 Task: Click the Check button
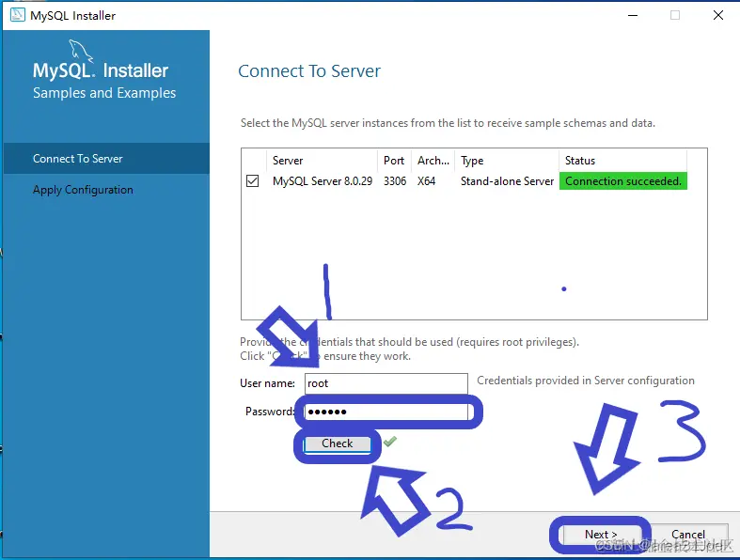coord(337,443)
